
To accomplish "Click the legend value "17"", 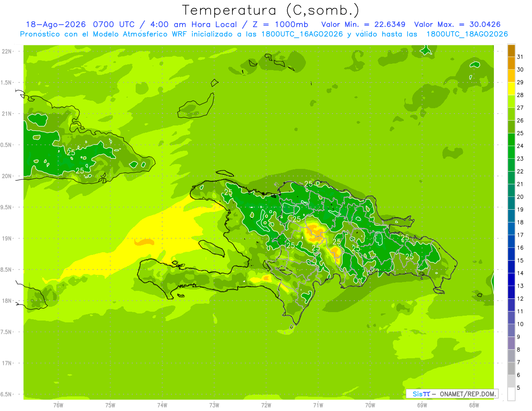I will click(x=520, y=235).
